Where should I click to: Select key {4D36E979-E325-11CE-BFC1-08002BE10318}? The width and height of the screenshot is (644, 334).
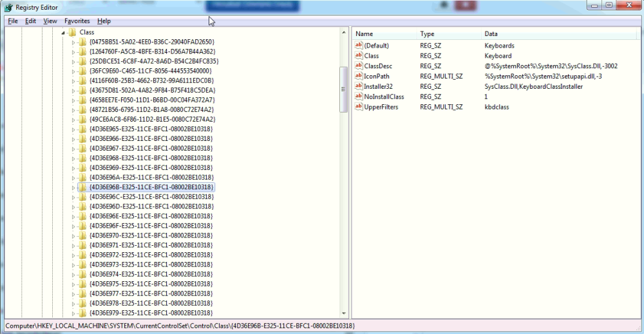pyautogui.click(x=151, y=313)
